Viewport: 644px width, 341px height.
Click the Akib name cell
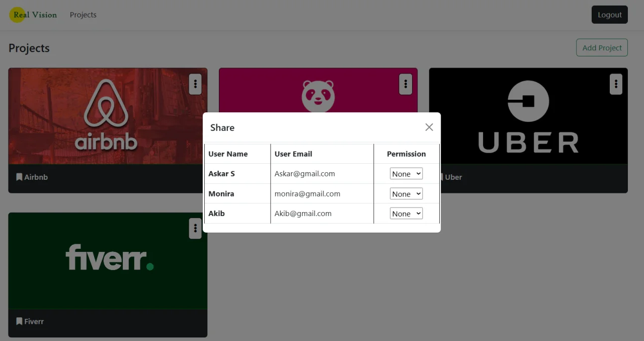[x=237, y=214]
